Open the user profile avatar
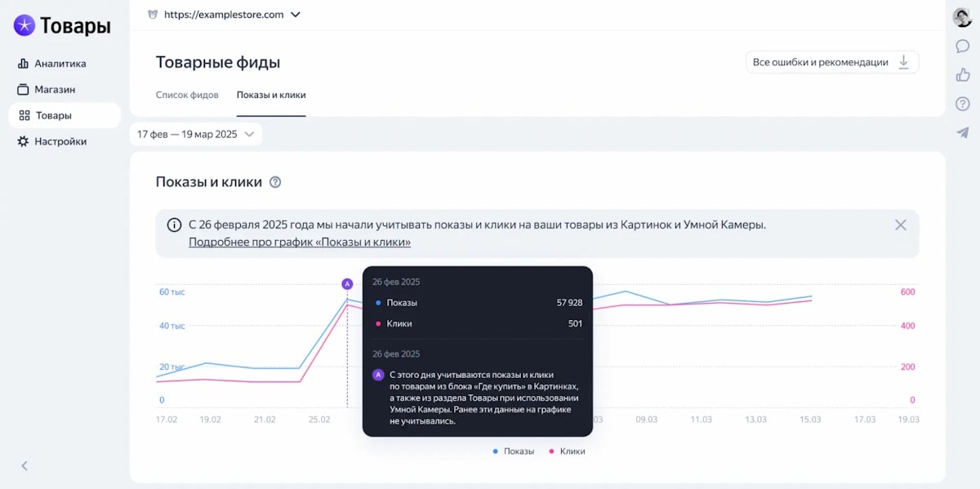 (962, 17)
